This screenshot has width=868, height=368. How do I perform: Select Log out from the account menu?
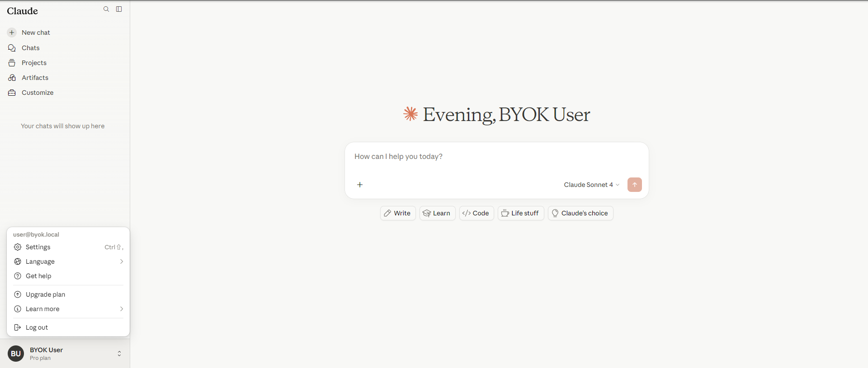(x=68, y=327)
